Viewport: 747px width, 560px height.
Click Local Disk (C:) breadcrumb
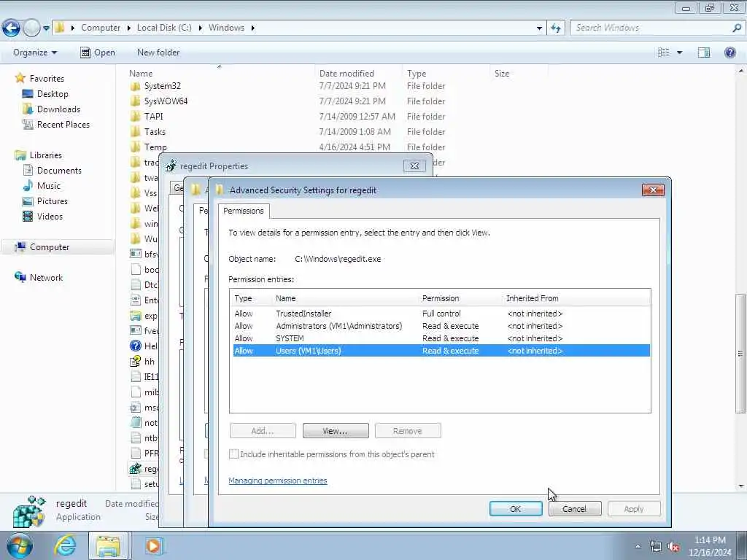pos(164,28)
